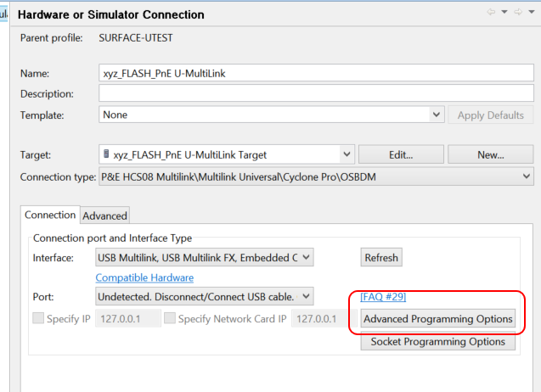Click the FAQ #29 link
Screen dimensions: 541x392
coord(383,297)
